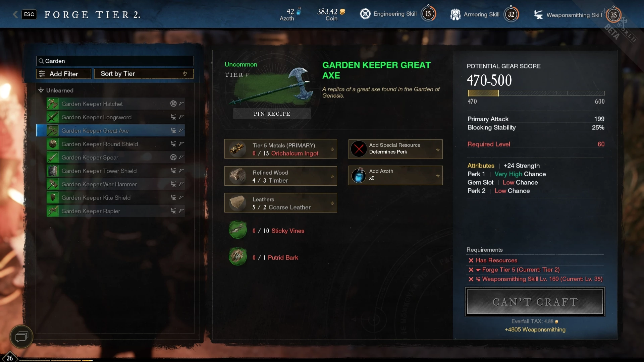Select the Garden Keeper Hatchet recipe
The height and width of the screenshot is (362, 644).
coord(115,104)
